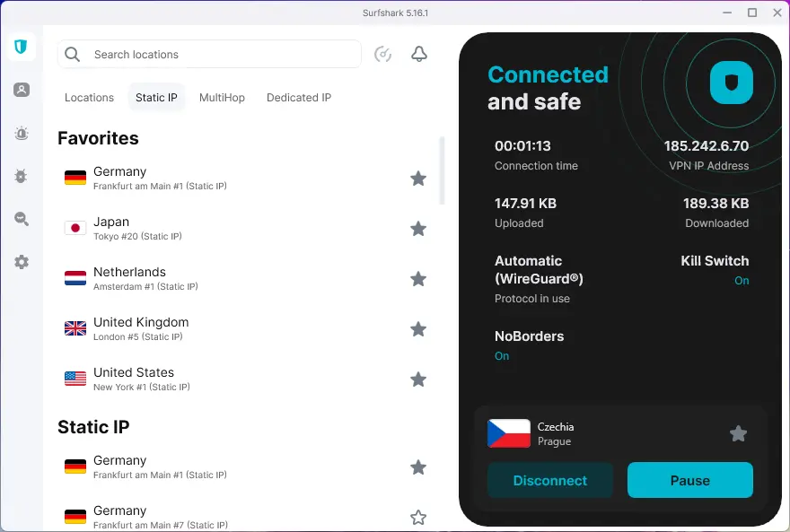Select United Kingdom London #5 server
This screenshot has width=790, height=532.
click(x=141, y=328)
